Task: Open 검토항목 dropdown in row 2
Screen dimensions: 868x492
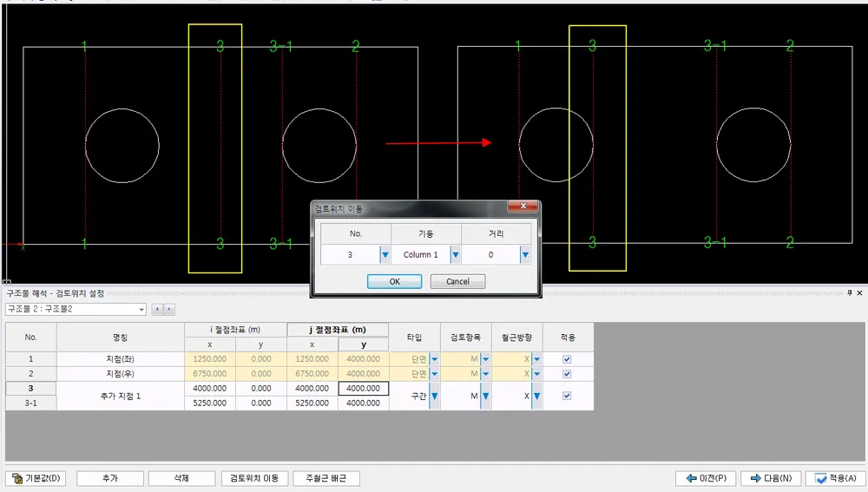Action: point(485,374)
